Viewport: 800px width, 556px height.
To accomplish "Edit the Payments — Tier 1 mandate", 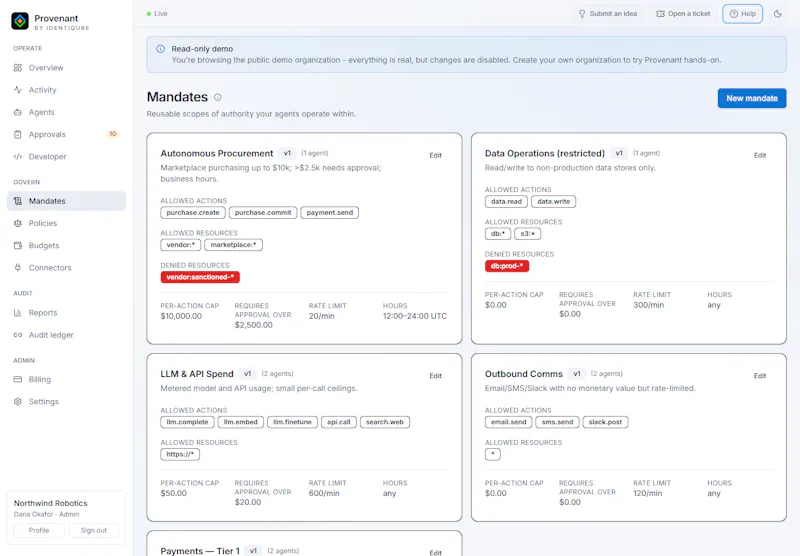I will coord(435,552).
